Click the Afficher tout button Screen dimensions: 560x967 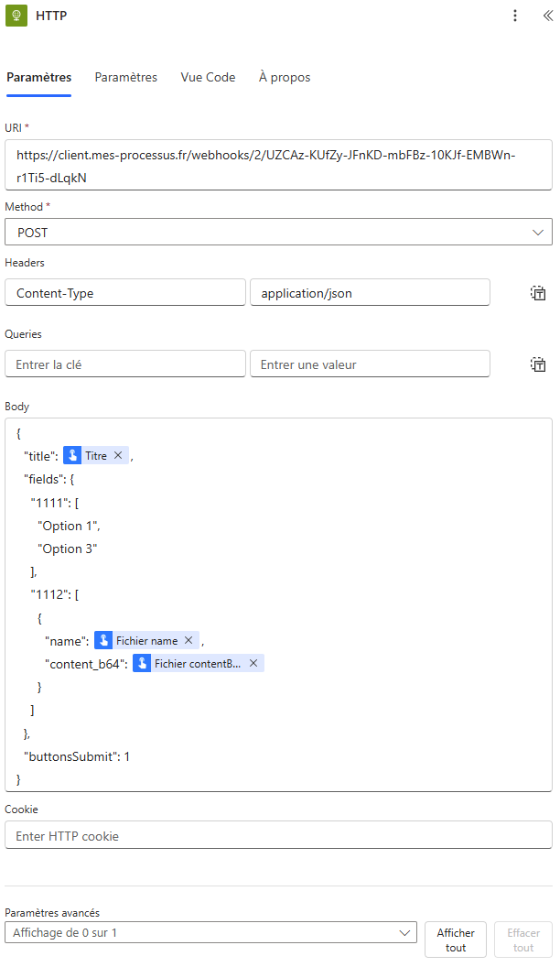point(455,940)
